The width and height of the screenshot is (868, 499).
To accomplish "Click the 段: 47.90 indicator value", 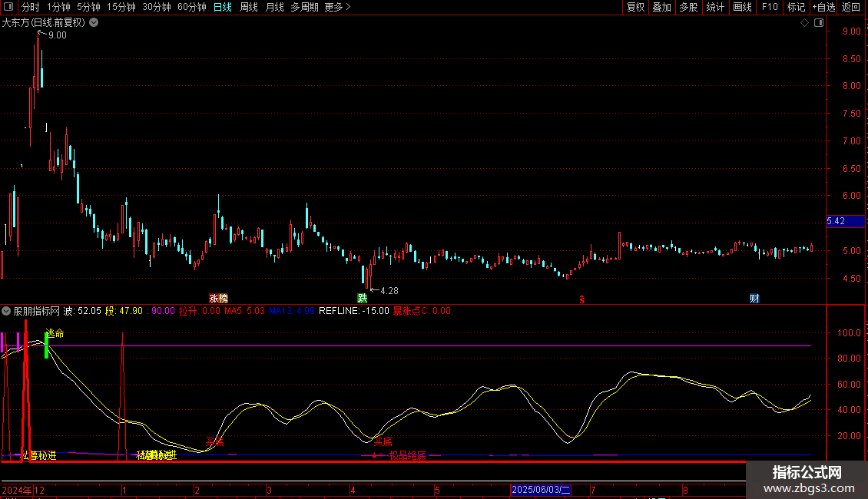I will [124, 311].
